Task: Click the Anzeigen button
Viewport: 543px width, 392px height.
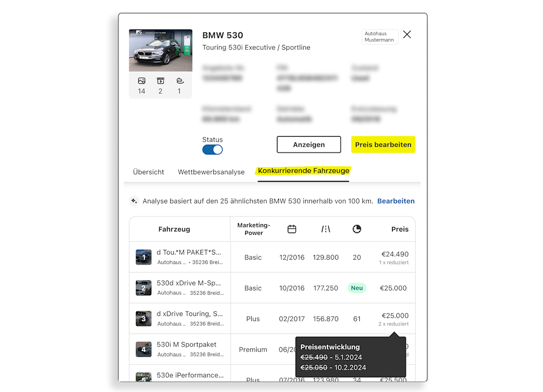Action: pos(309,144)
